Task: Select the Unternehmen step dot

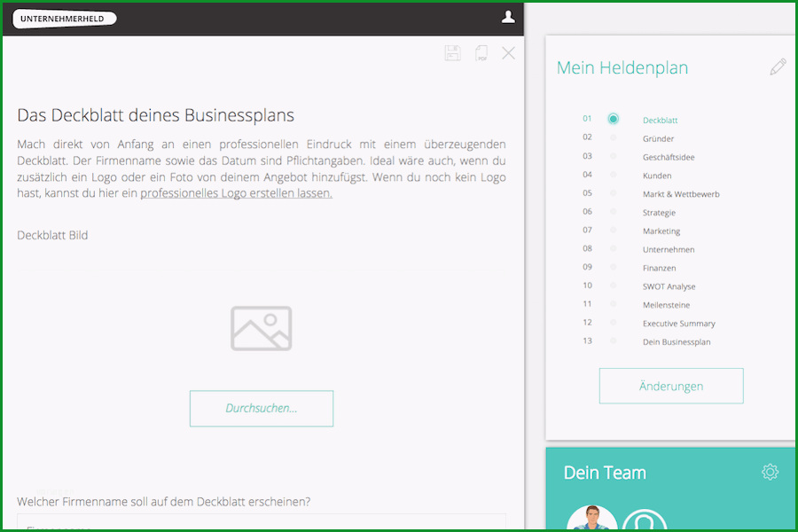Action: pyautogui.click(x=614, y=248)
